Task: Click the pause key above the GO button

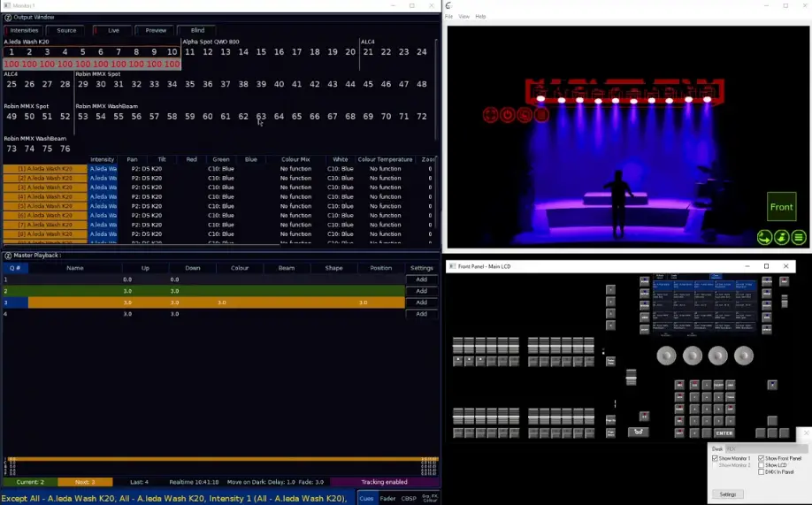Action: pyautogui.click(x=644, y=416)
